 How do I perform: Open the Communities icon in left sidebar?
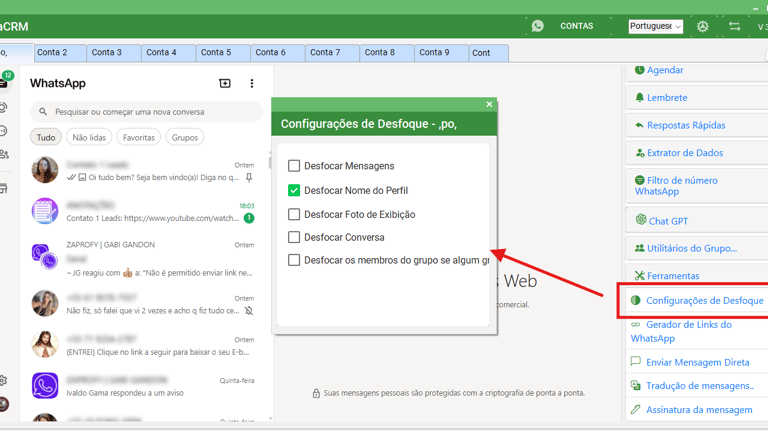click(4, 154)
